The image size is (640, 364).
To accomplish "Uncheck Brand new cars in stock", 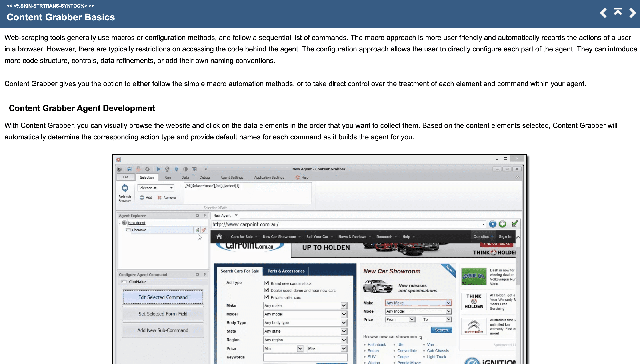I will click(x=267, y=283).
